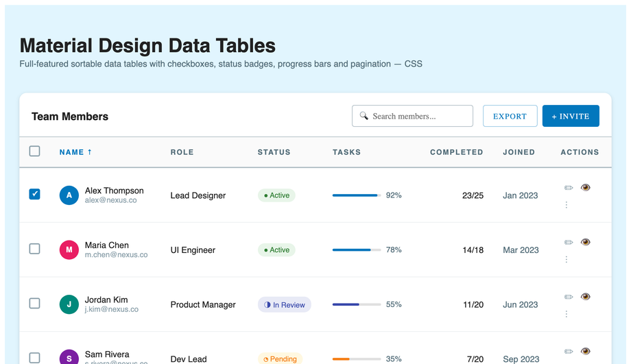Click the 11/20 completed value

click(x=473, y=304)
